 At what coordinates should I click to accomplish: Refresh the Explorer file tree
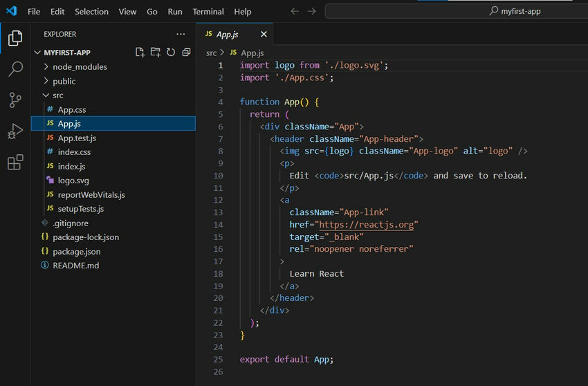click(x=171, y=53)
